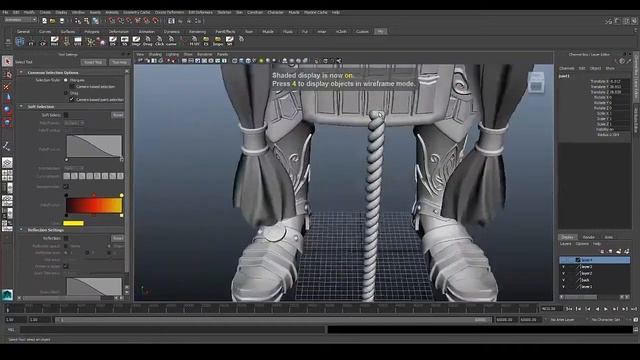Click go to start of playback range
Screen dimensions: 640x360
[x=569, y=309]
